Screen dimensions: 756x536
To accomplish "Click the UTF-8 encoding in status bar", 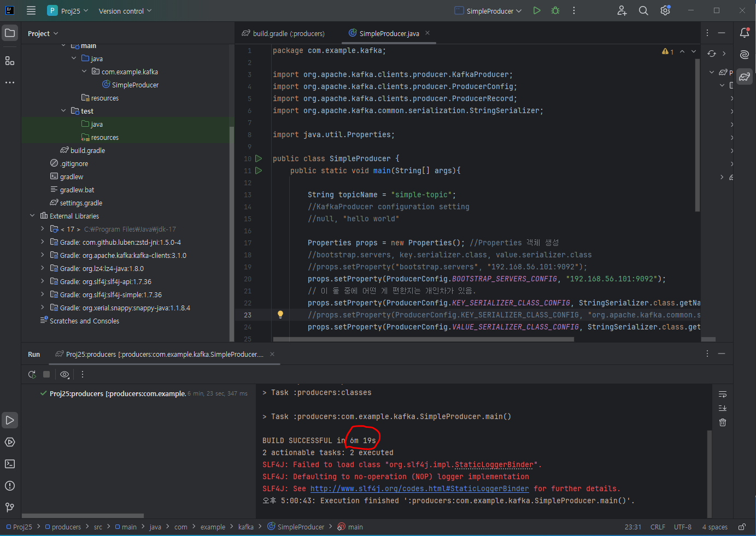I will [683, 527].
